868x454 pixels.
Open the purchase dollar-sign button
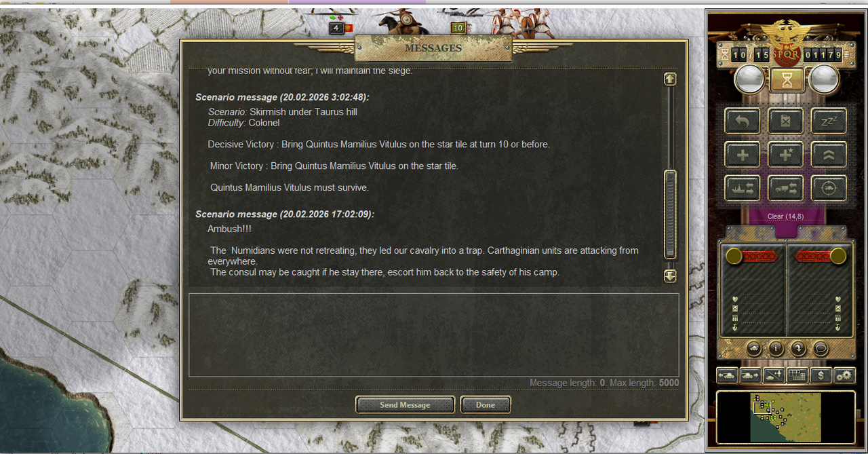pos(821,375)
